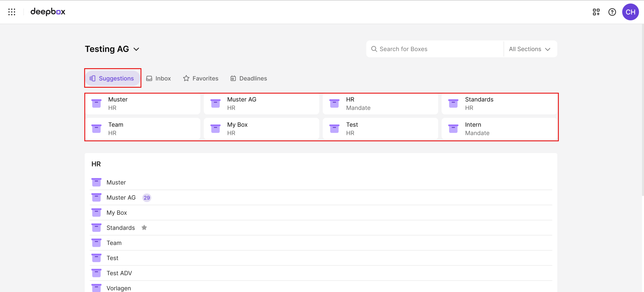The height and width of the screenshot is (292, 644).
Task: Open the My Box suggestion card
Action: (x=261, y=128)
